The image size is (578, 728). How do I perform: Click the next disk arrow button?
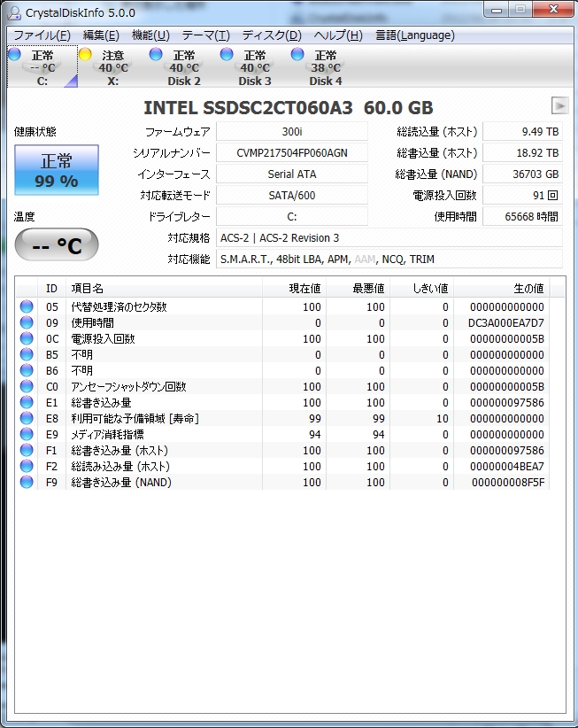(x=560, y=105)
